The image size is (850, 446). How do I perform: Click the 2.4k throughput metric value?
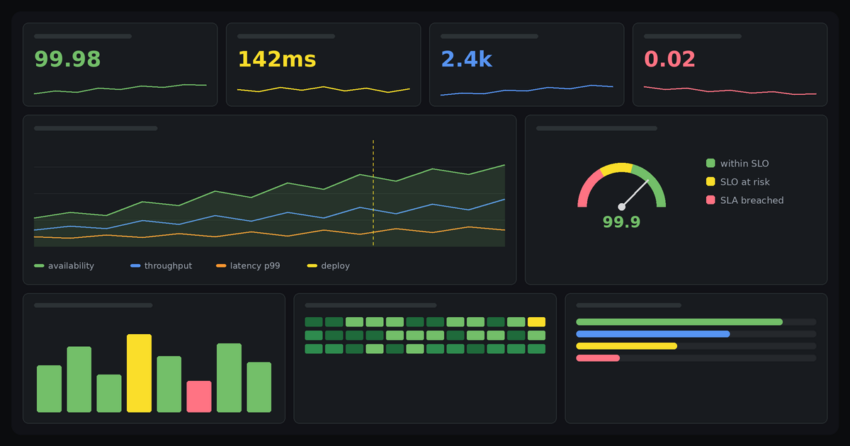pyautogui.click(x=466, y=59)
